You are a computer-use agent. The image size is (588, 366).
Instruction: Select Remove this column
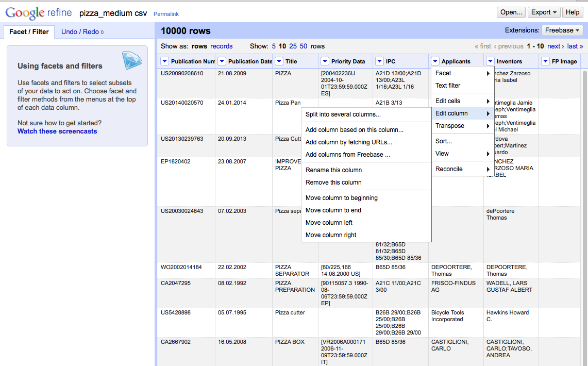(366, 182)
